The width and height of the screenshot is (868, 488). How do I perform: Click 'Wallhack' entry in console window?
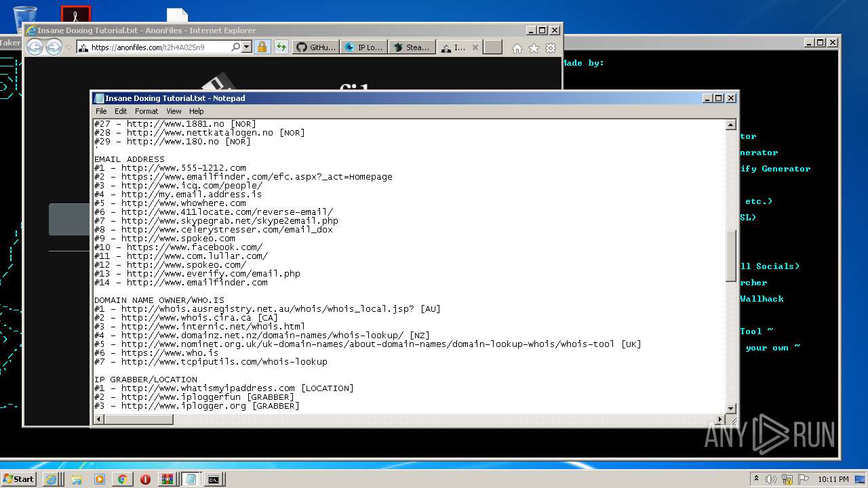762,299
